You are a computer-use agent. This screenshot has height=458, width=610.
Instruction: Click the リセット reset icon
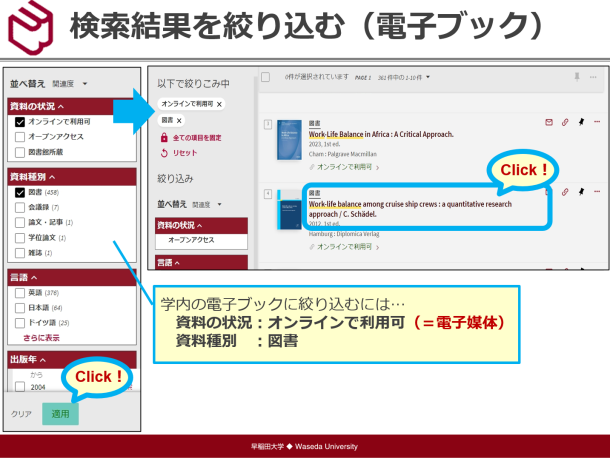(x=164, y=153)
